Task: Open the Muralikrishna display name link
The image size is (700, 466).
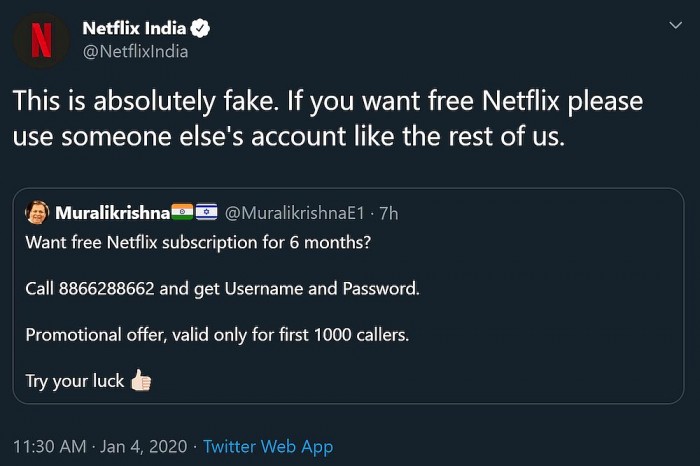Action: pyautogui.click(x=112, y=213)
